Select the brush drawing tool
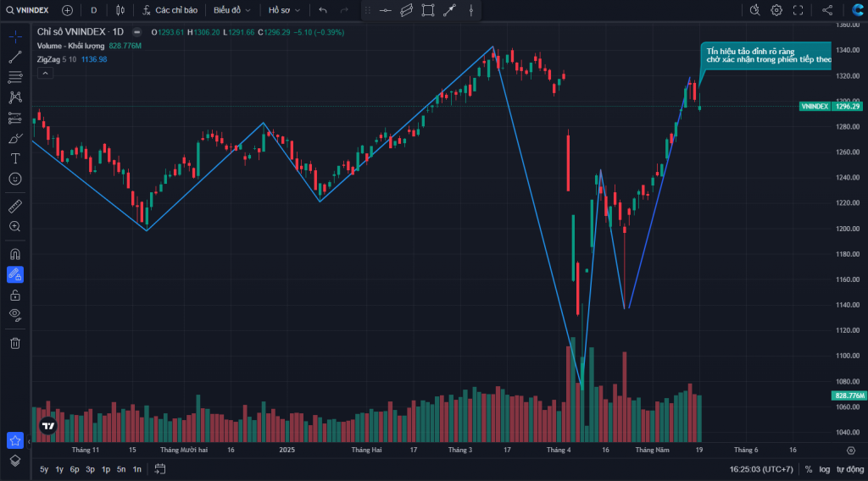 (x=15, y=138)
